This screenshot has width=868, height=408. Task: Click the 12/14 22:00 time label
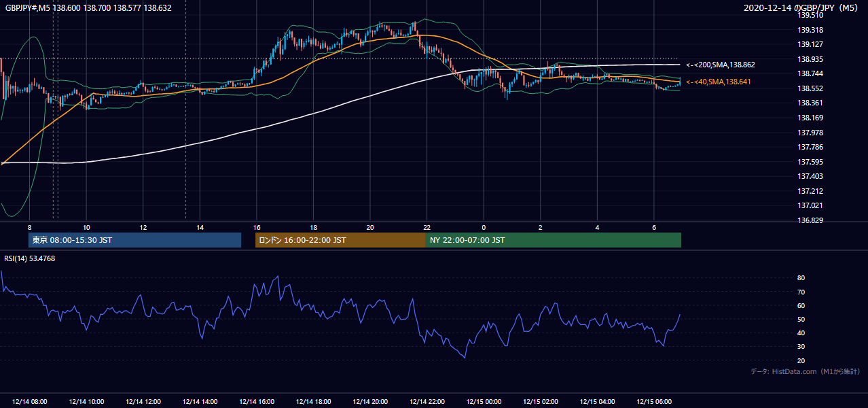point(427,402)
